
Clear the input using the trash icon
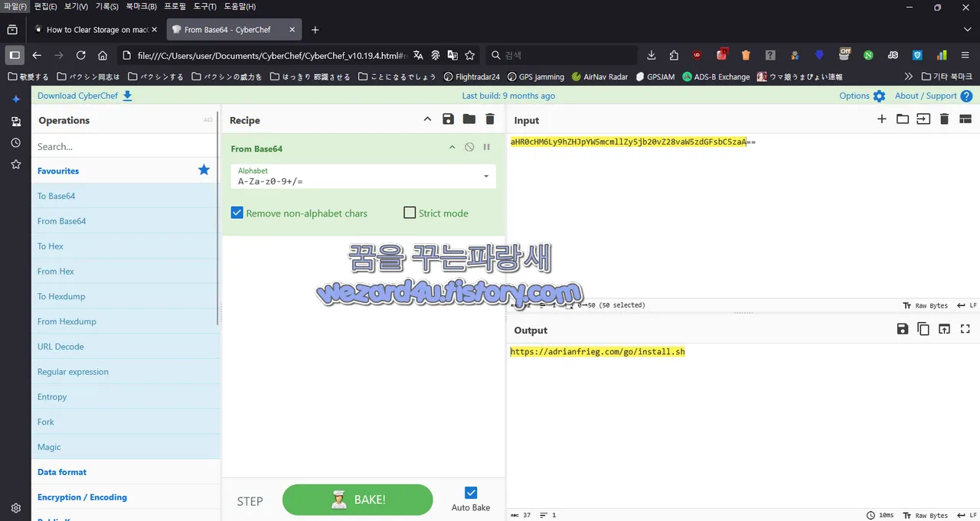coord(944,119)
